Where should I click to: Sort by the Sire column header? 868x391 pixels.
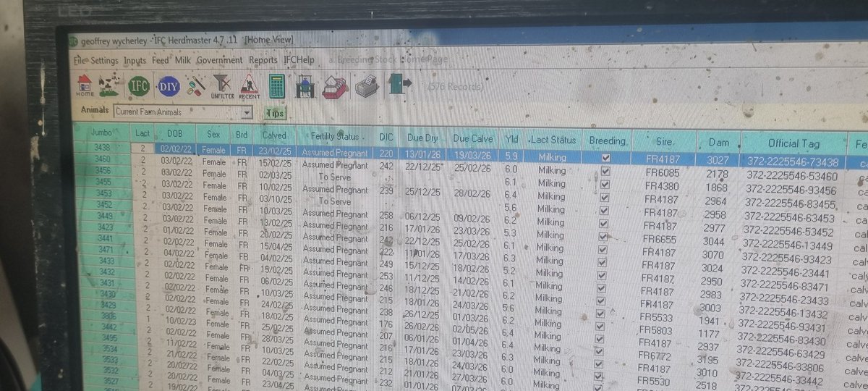[664, 143]
